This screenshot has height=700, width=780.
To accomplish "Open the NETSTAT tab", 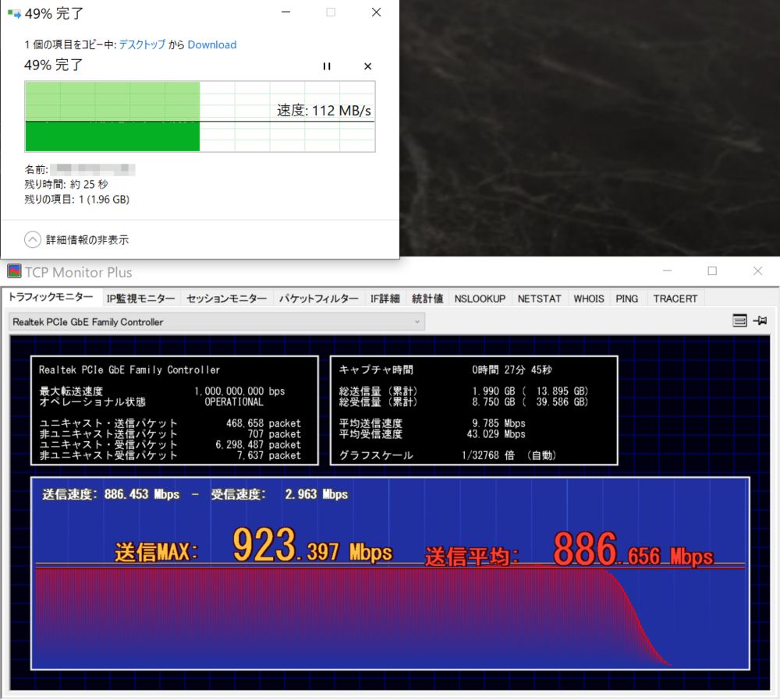I will click(x=539, y=299).
